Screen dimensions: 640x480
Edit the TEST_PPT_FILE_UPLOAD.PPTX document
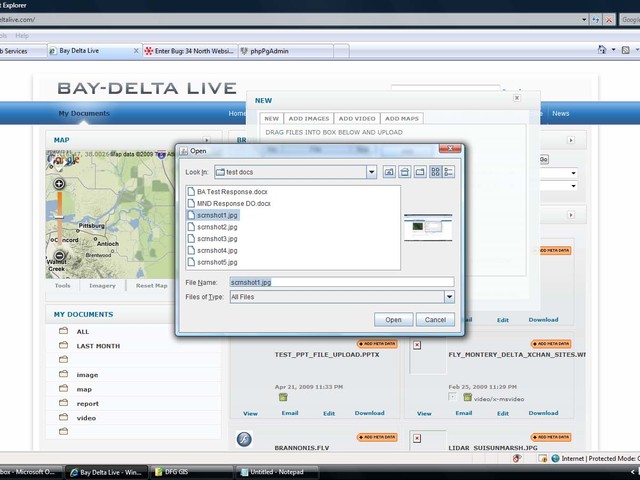[329, 413]
